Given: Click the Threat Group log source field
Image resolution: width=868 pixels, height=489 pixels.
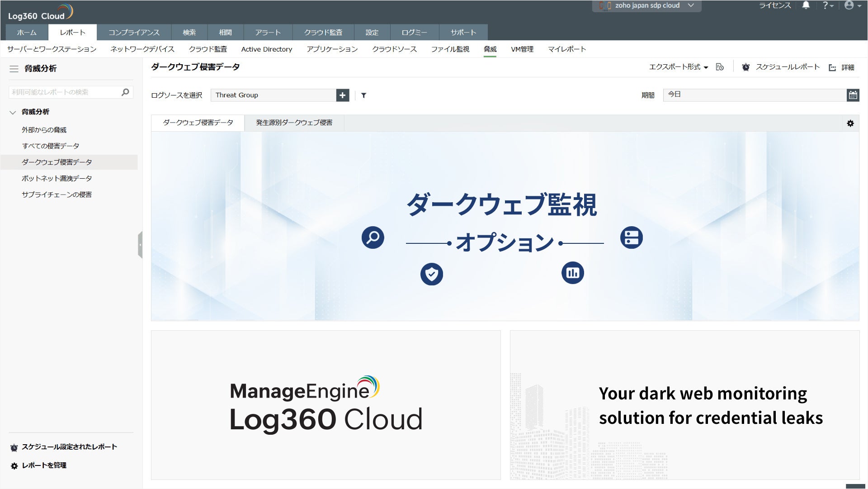Looking at the screenshot, I should pyautogui.click(x=274, y=95).
